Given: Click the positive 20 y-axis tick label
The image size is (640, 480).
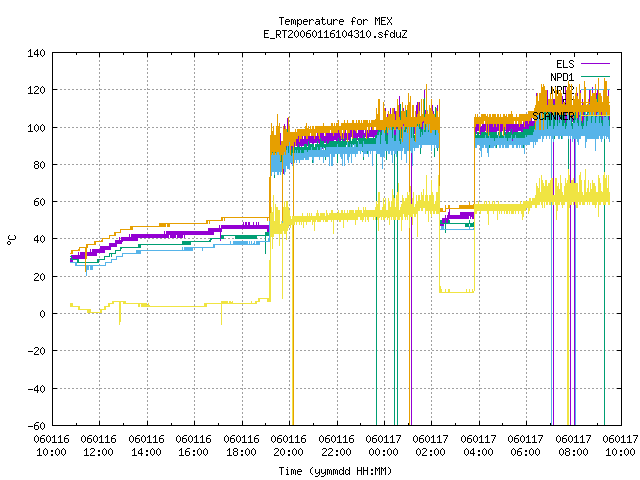Looking at the screenshot, I should (39, 277).
